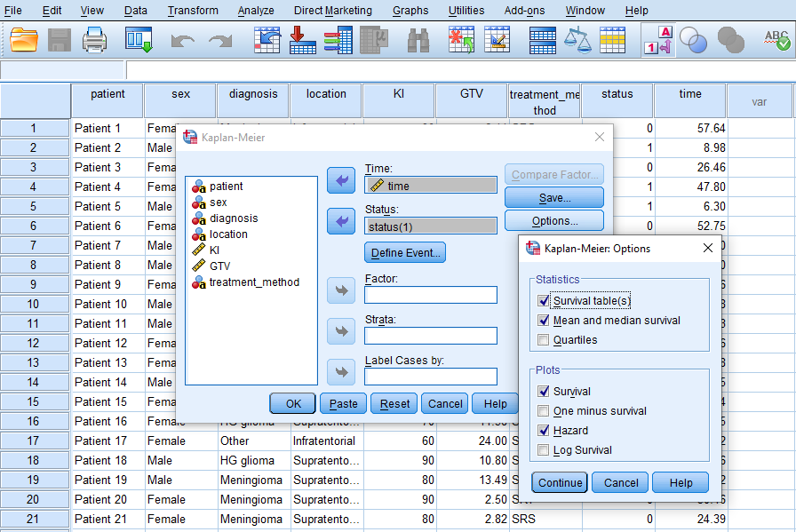Image resolution: width=796 pixels, height=532 pixels.
Task: Select the sex variable in list
Action: pyautogui.click(x=218, y=202)
